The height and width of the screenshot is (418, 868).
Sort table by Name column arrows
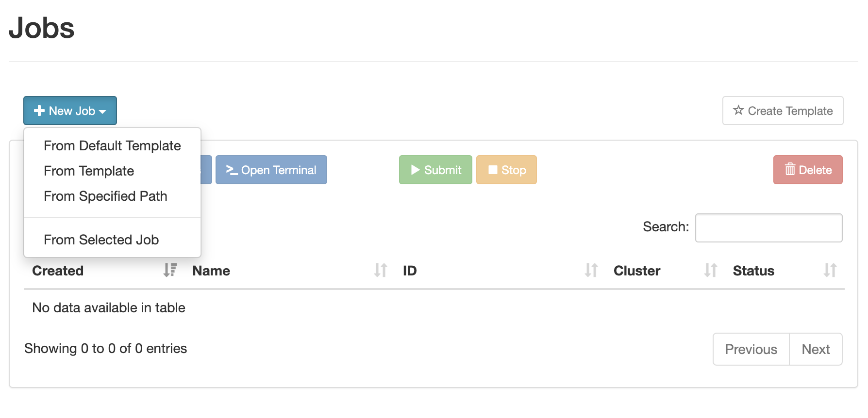click(x=381, y=270)
